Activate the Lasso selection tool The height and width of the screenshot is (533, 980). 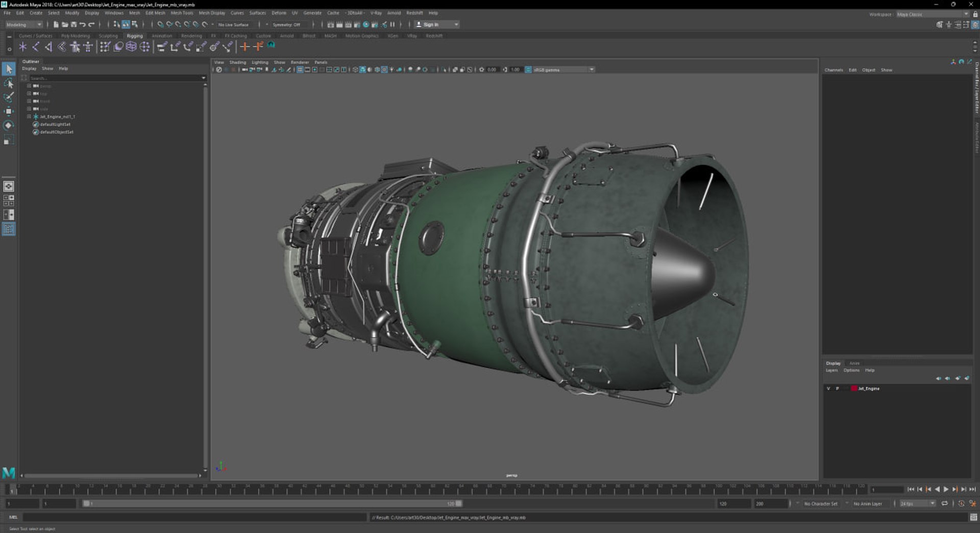tap(9, 83)
